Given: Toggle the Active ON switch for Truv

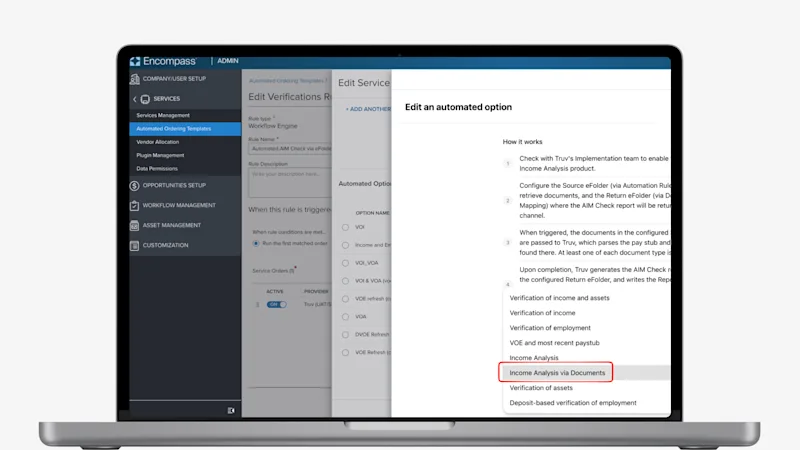Looking at the screenshot, I should pyautogui.click(x=277, y=305).
